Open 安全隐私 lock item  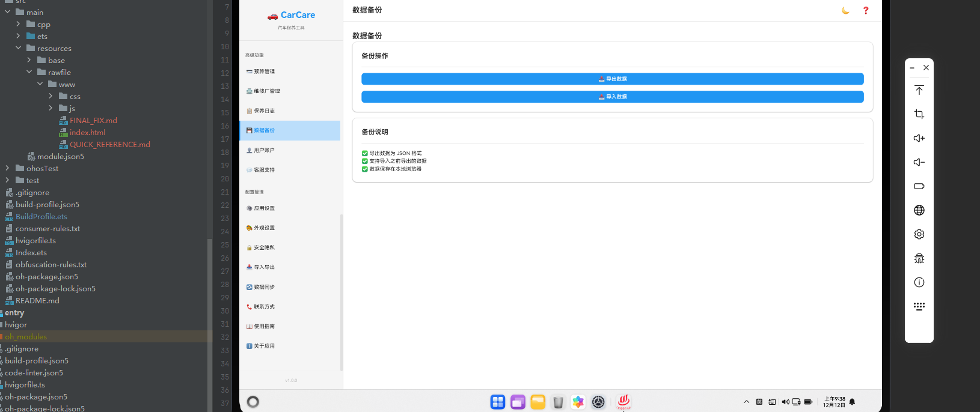[x=290, y=247]
